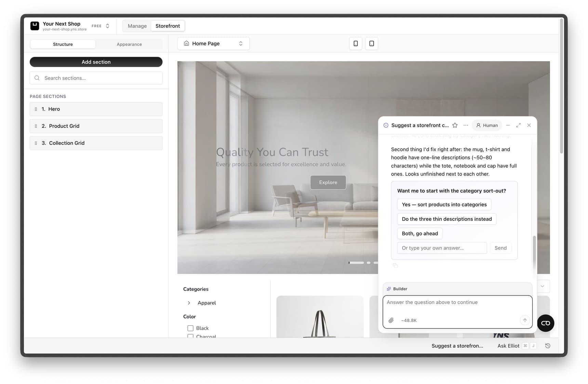Choose Do the three thin descriptions instead
The image size is (588, 384).
coord(447,219)
